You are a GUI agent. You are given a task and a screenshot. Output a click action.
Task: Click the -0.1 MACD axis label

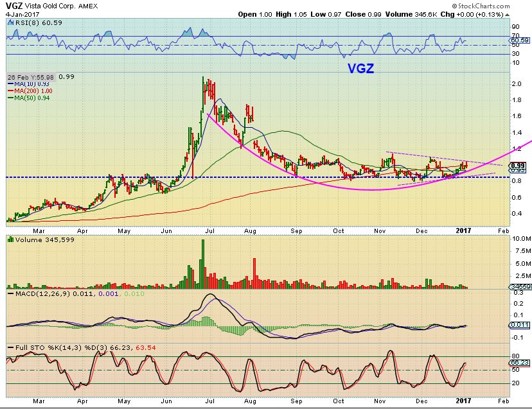[x=517, y=338]
